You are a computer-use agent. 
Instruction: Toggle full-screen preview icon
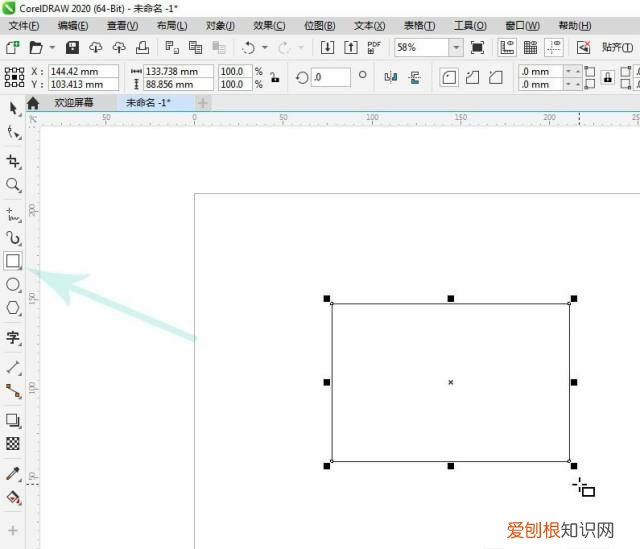tap(477, 47)
